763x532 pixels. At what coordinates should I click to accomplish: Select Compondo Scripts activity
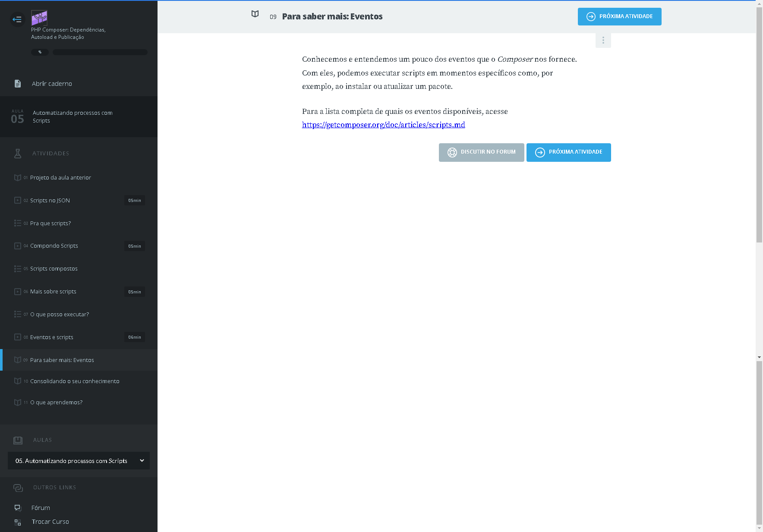(54, 246)
